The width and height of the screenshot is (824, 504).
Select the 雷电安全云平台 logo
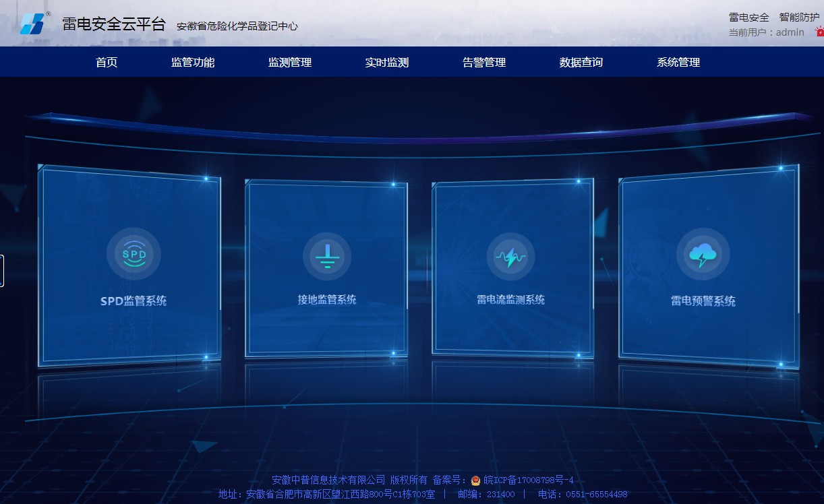(x=34, y=22)
